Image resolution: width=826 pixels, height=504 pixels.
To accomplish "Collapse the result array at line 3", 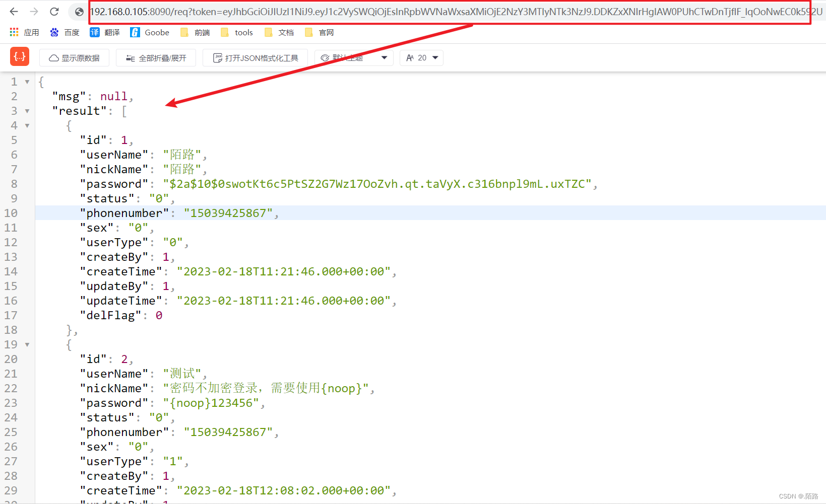I will point(27,111).
